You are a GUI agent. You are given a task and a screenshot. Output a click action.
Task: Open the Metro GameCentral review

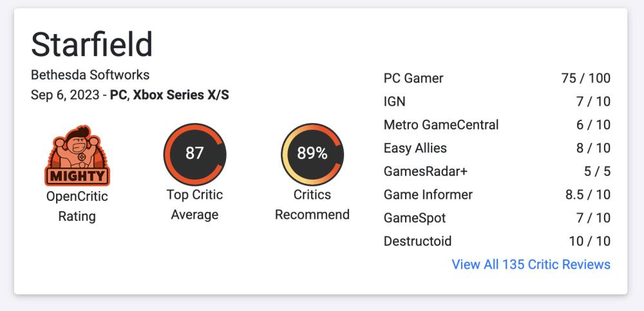tap(441, 125)
